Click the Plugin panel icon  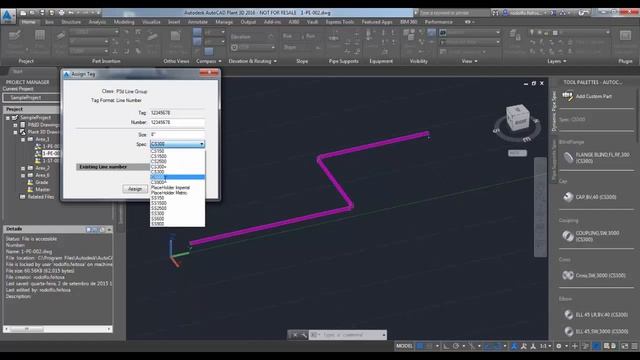pos(625,36)
